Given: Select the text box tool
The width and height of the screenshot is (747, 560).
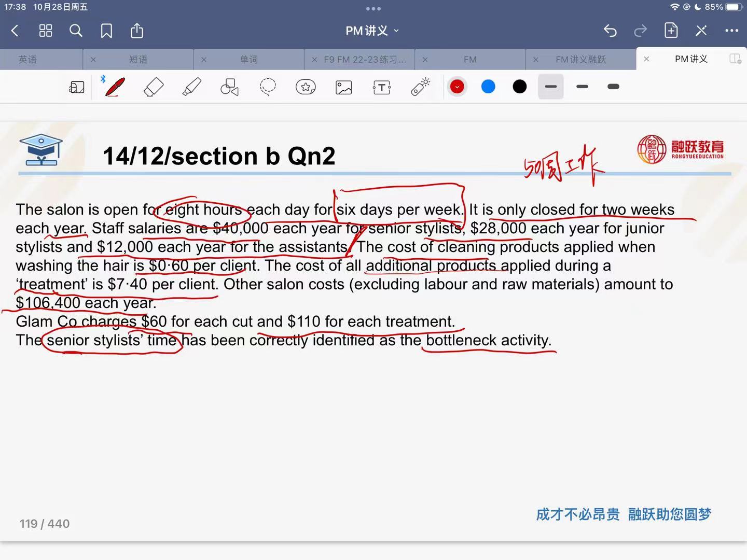Looking at the screenshot, I should click(x=382, y=87).
